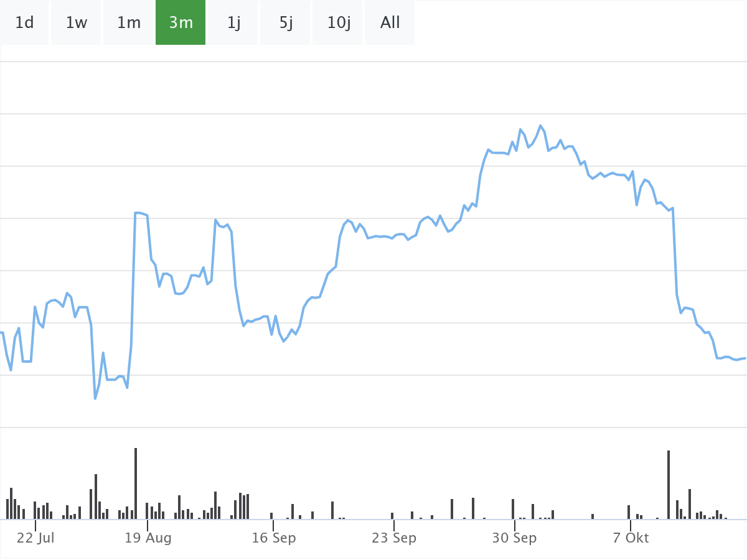The width and height of the screenshot is (747, 560).
Task: Click the tallest volume bar near 19 Aug
Action: (136, 483)
